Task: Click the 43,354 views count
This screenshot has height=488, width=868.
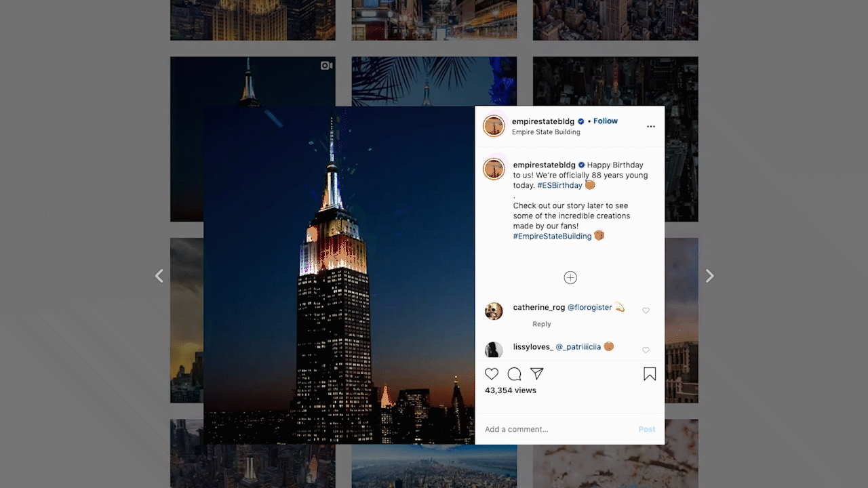Action: pos(511,390)
